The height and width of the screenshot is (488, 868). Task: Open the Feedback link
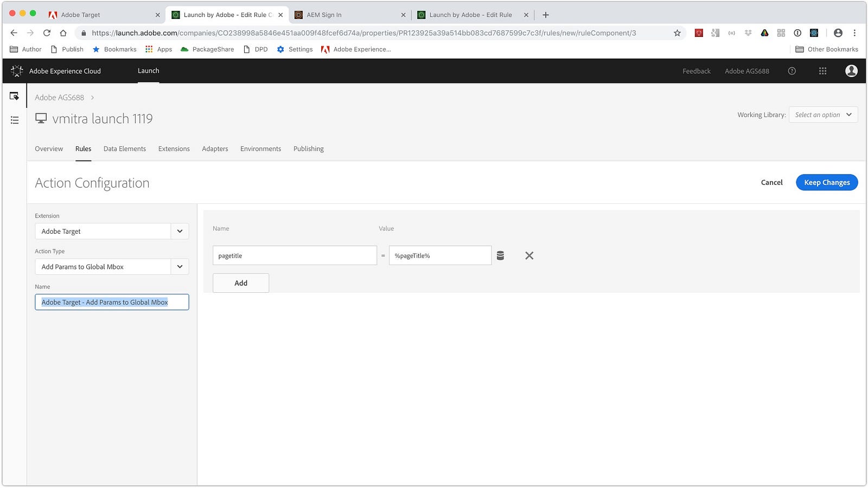(x=697, y=71)
